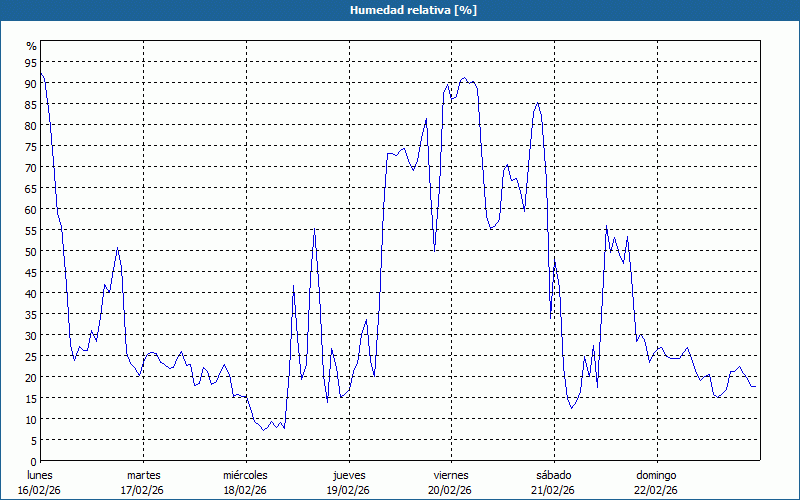Click the 60 value on the Y axis
The image size is (800, 500).
tap(31, 210)
